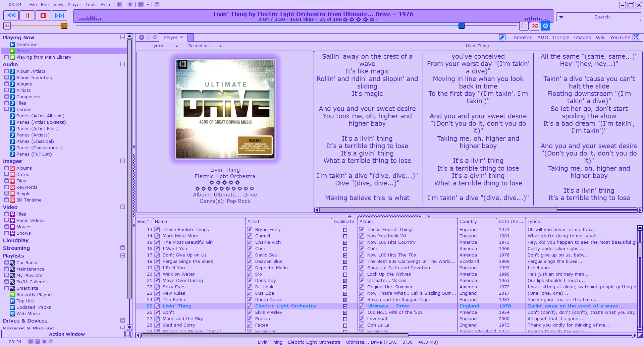Image resolution: width=644 pixels, height=346 pixels.
Task: Stop playback with the red stop button
Action: tap(43, 15)
